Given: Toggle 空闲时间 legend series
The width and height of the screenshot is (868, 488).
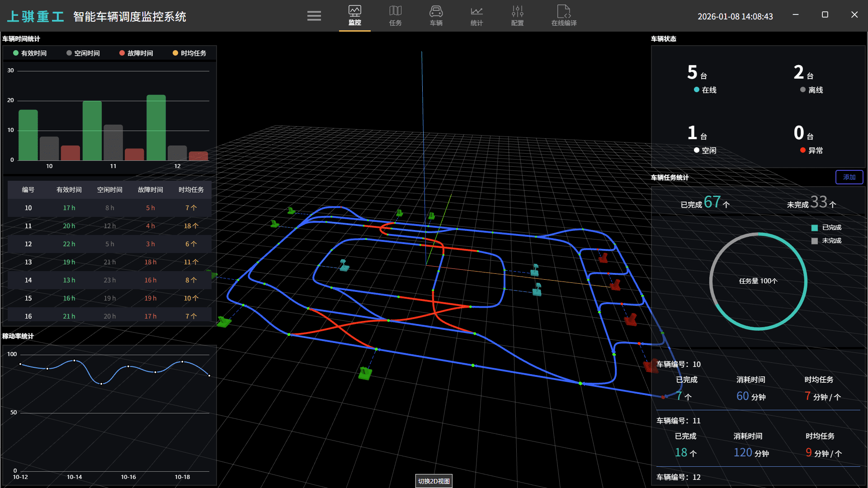Looking at the screenshot, I should pos(83,53).
